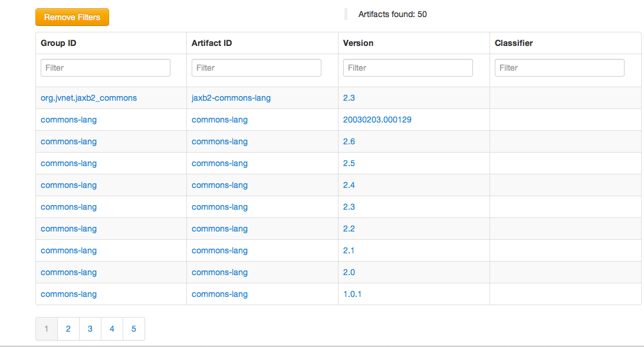This screenshot has height=347, width=644.
Task: Click into the Version filter box
Action: click(x=408, y=68)
